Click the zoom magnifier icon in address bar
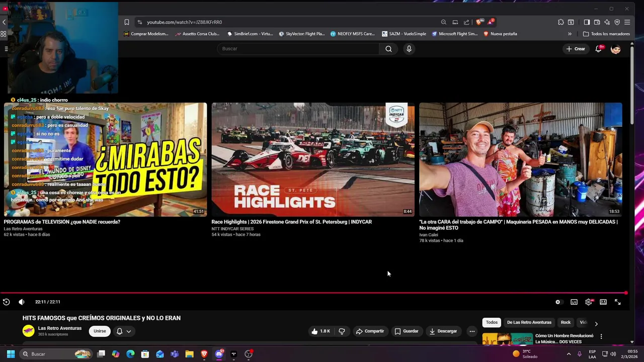This screenshot has width=644, height=362. point(443,22)
